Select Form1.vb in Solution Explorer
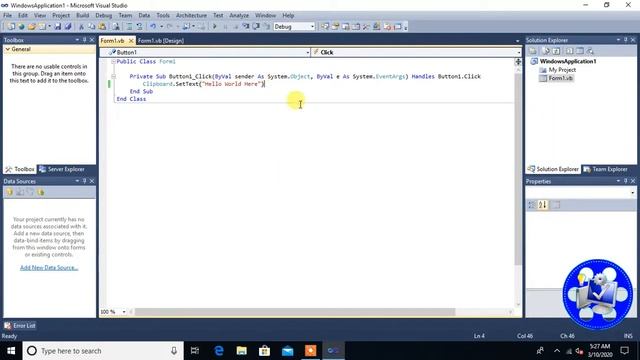Screen dimensions: 640x360 (560, 78)
